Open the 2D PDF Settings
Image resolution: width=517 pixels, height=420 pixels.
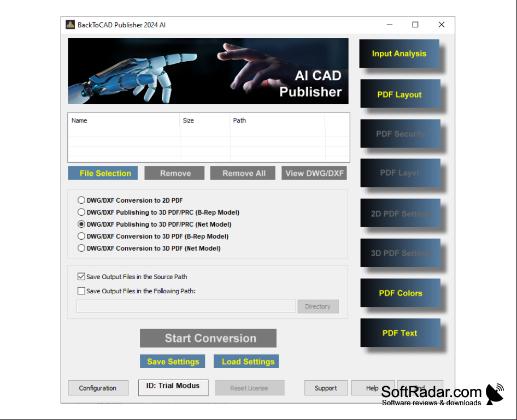point(400,213)
